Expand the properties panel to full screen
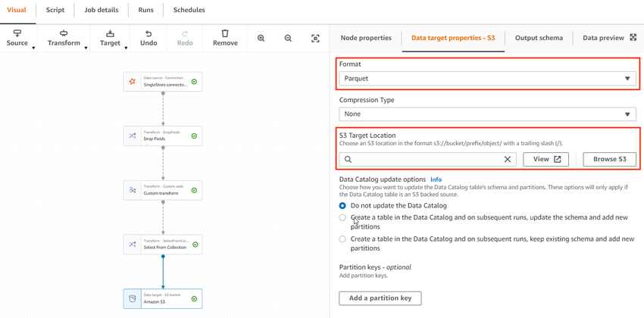Image resolution: width=644 pixels, height=318 pixels. 633,37
